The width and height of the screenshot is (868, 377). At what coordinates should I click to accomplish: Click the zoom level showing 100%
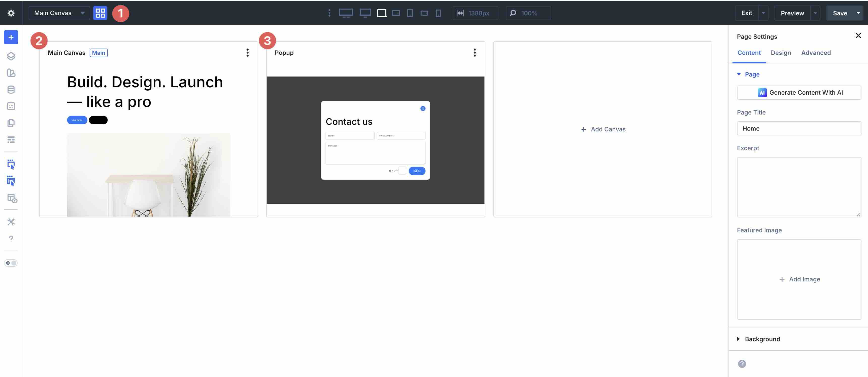tap(528, 13)
